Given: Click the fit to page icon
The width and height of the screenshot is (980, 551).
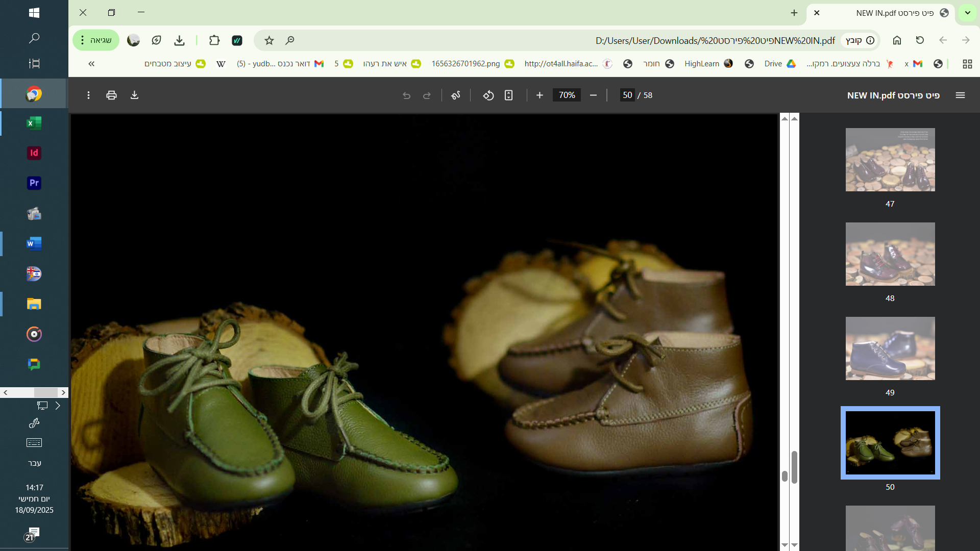Looking at the screenshot, I should tap(508, 95).
